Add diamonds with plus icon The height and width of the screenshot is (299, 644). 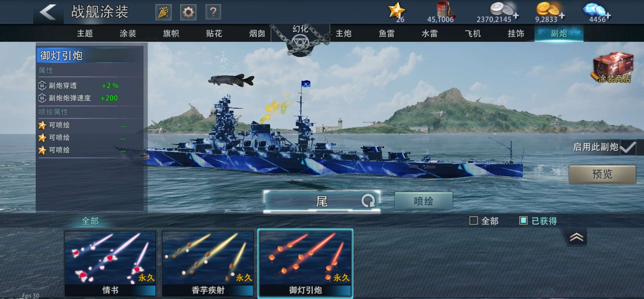click(608, 16)
